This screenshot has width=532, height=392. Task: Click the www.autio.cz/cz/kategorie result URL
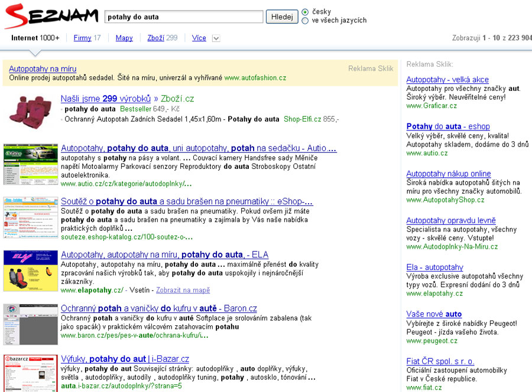coord(126,184)
